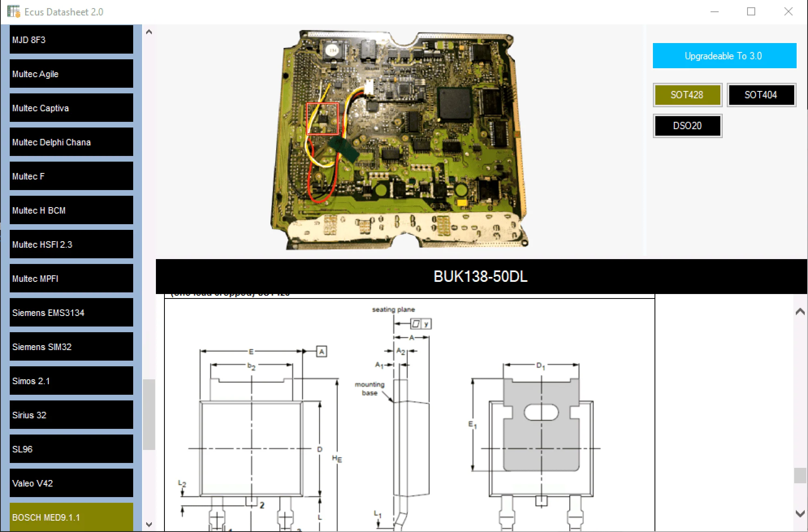This screenshot has width=808, height=532.
Task: Click the sidebar scrollbar thumb
Action: click(x=149, y=414)
